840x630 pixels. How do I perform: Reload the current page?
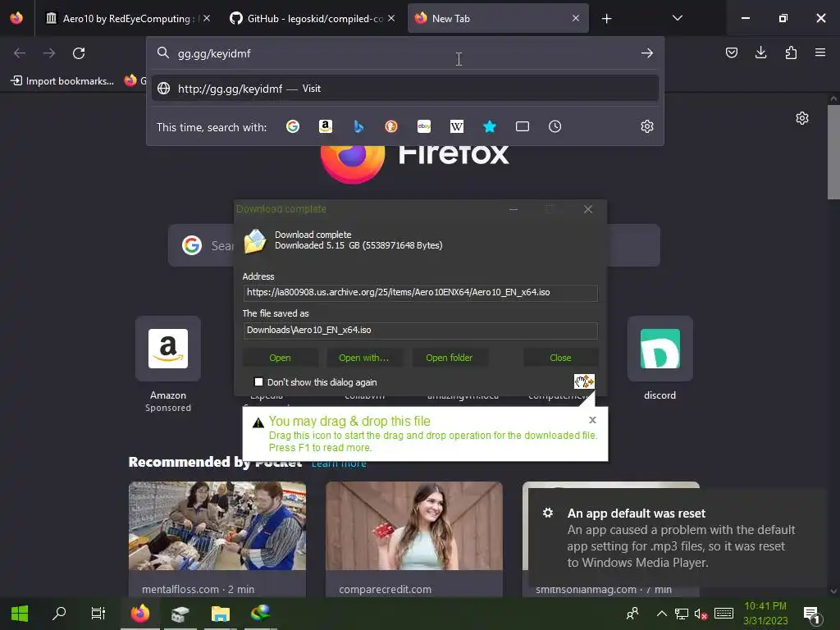(x=79, y=53)
